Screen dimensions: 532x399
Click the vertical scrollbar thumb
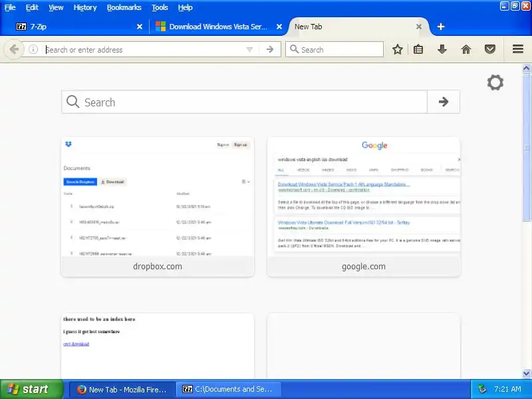pyautogui.click(x=527, y=148)
